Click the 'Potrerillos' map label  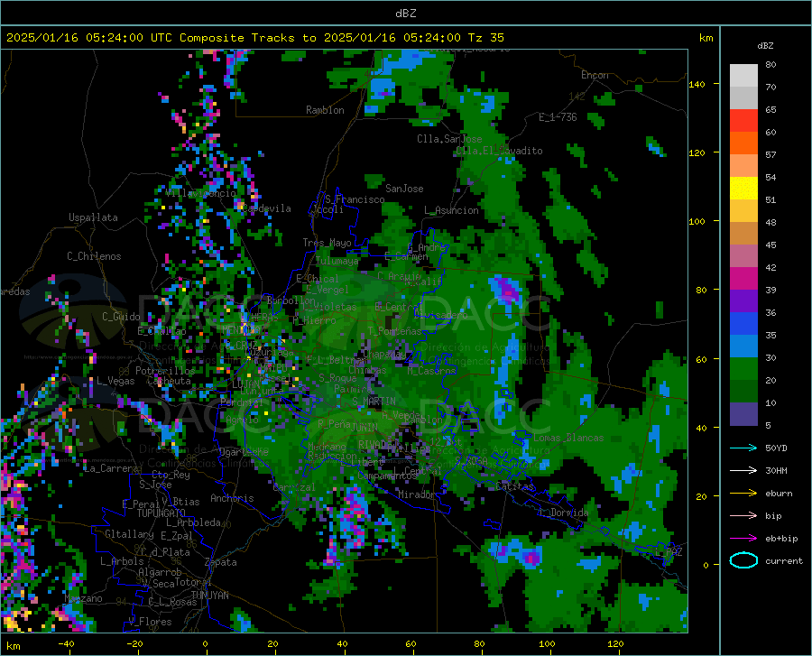coord(165,371)
